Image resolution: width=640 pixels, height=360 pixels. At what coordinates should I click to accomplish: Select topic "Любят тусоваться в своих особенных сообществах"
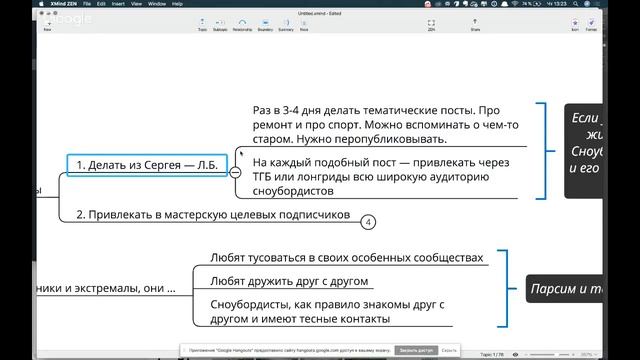coord(347,258)
